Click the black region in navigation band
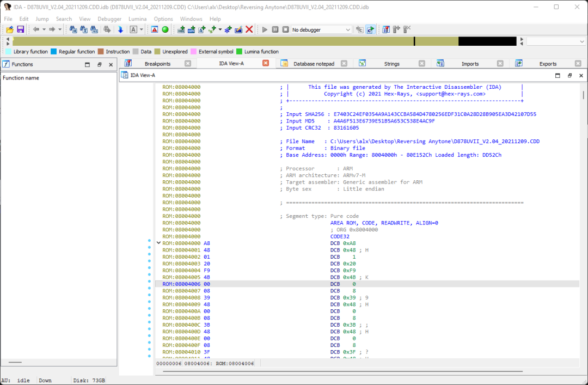 (487, 41)
